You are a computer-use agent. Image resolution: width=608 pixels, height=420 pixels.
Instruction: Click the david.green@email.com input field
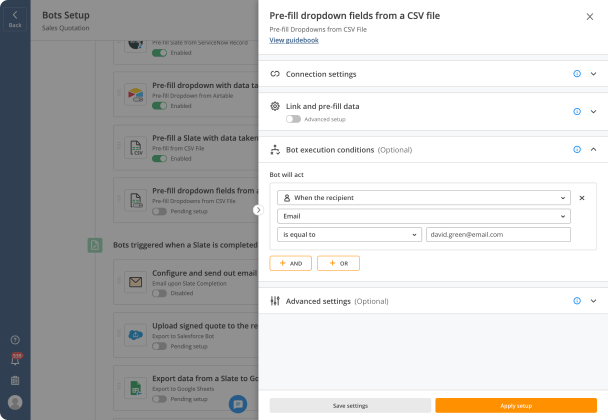(498, 235)
